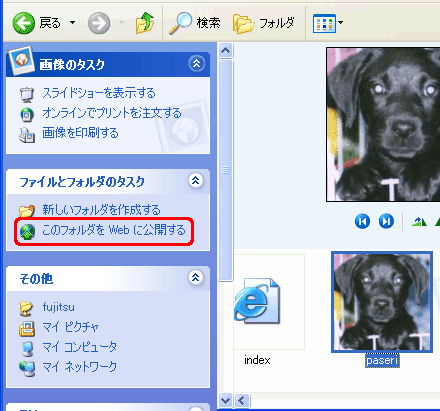Click the large puppy preview image
The width and height of the screenshot is (440, 411).
click(x=383, y=124)
